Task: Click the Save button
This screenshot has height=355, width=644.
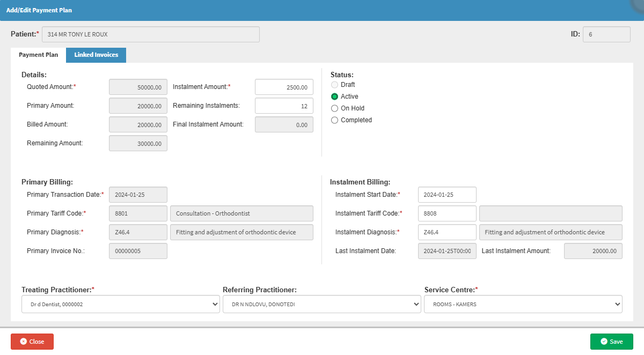Action: pos(611,342)
